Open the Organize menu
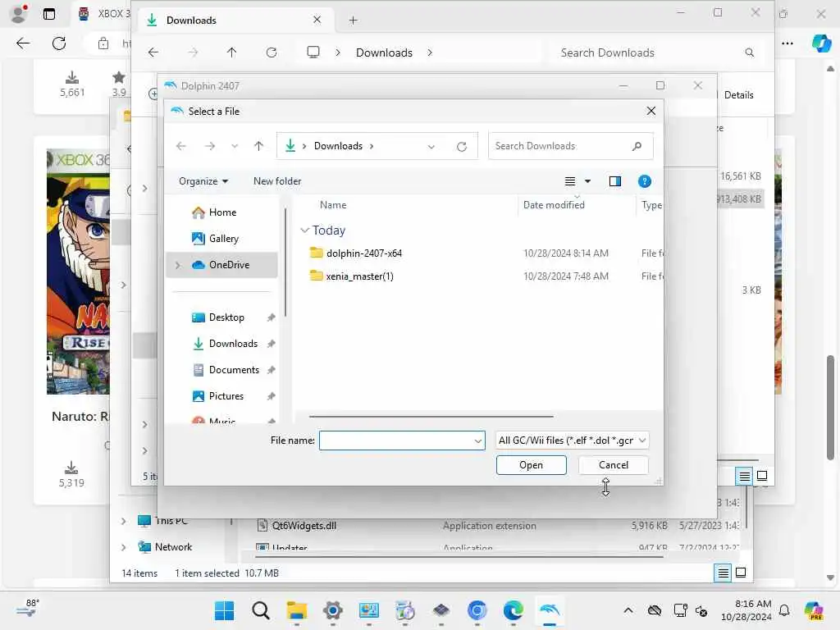The width and height of the screenshot is (840, 630). pos(203,181)
